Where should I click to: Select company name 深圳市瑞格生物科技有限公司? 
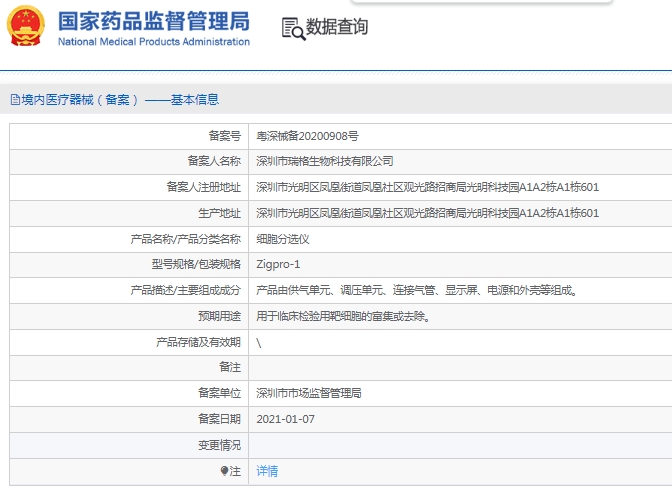point(325,162)
